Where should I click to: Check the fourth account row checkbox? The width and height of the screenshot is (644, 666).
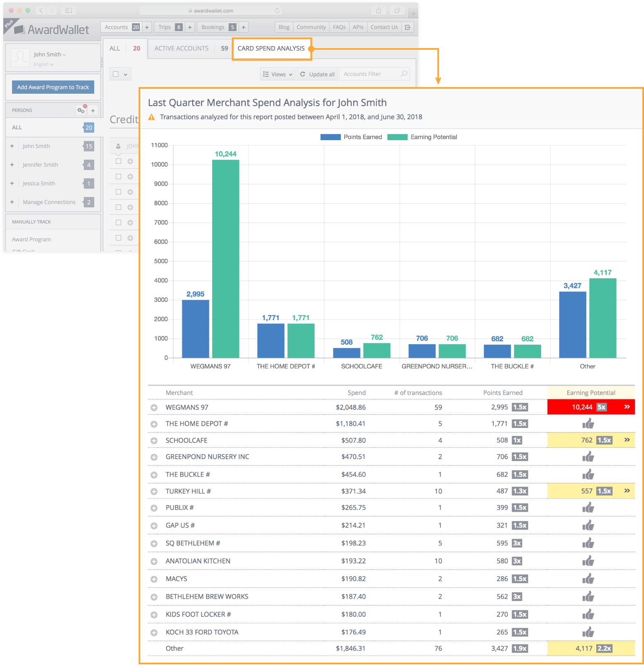coord(118,207)
